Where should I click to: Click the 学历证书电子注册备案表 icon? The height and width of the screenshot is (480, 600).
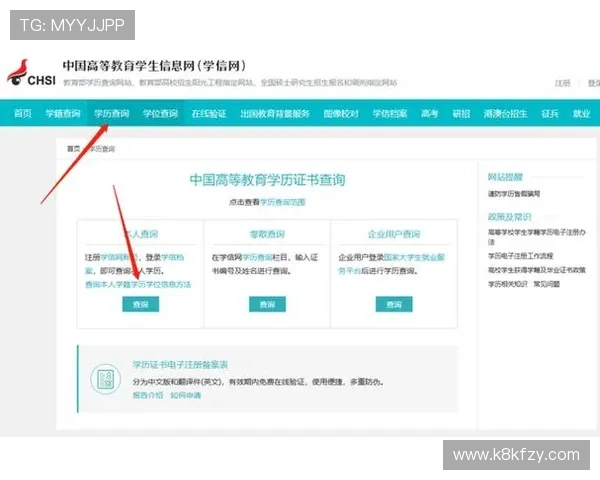pos(106,379)
